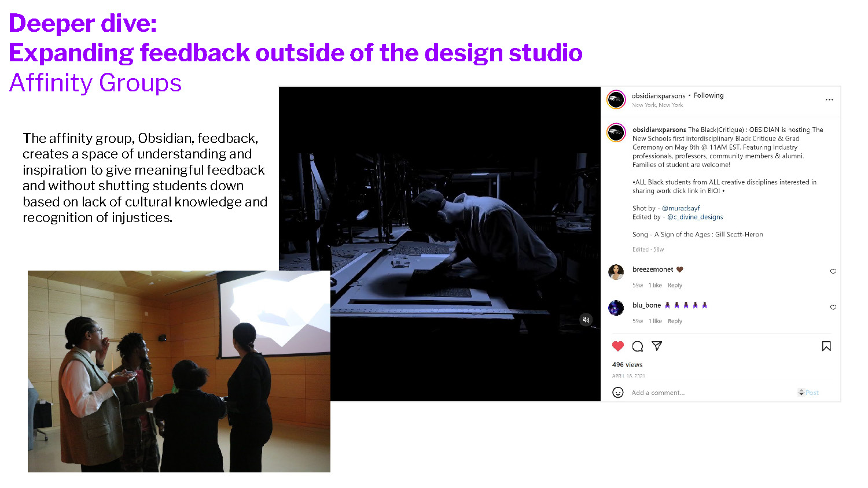Screen dimensions: 868x488
Task: Select the critique group photo thumbnail
Action: pyautogui.click(x=179, y=371)
